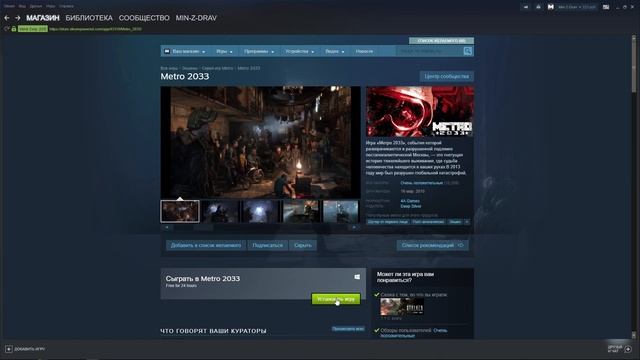Click the green padlock icon near the URL
640x360 pixels.
(13, 29)
